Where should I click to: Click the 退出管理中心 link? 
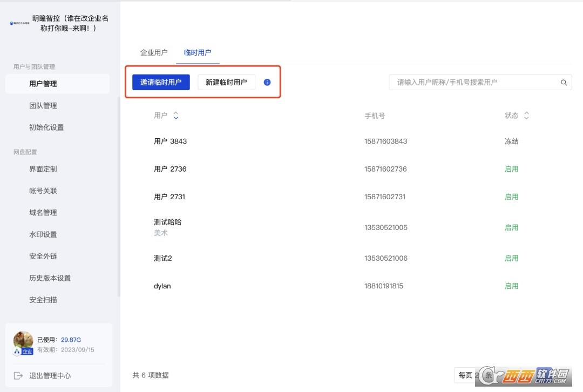pyautogui.click(x=50, y=376)
